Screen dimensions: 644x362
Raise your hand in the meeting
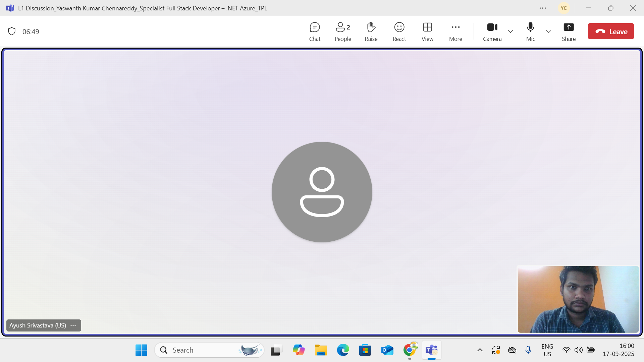coord(371,32)
